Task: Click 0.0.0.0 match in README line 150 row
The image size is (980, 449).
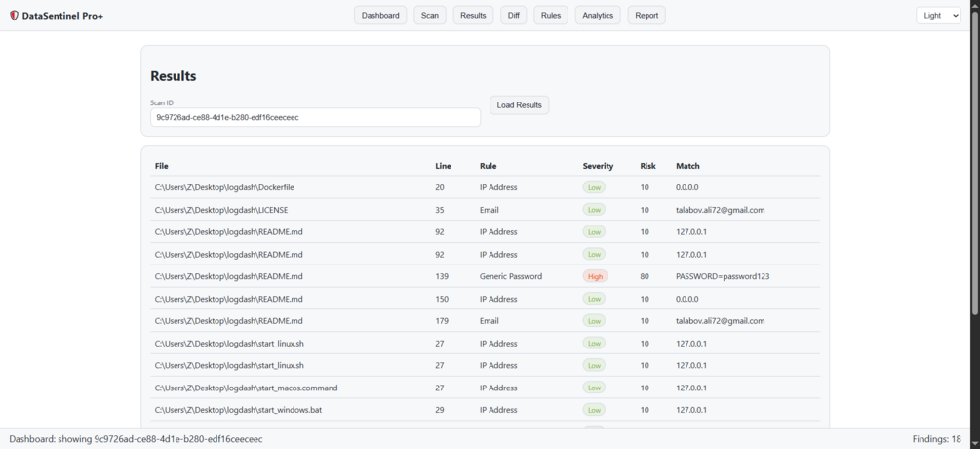Action: click(686, 299)
